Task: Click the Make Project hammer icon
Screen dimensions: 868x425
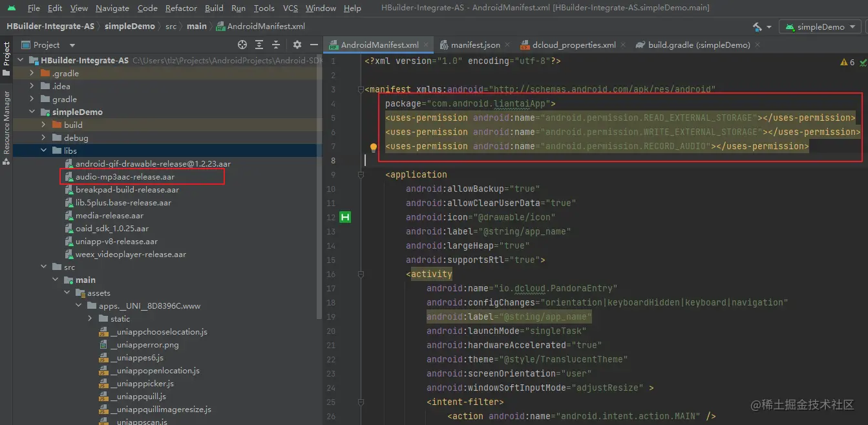Action: click(x=757, y=27)
